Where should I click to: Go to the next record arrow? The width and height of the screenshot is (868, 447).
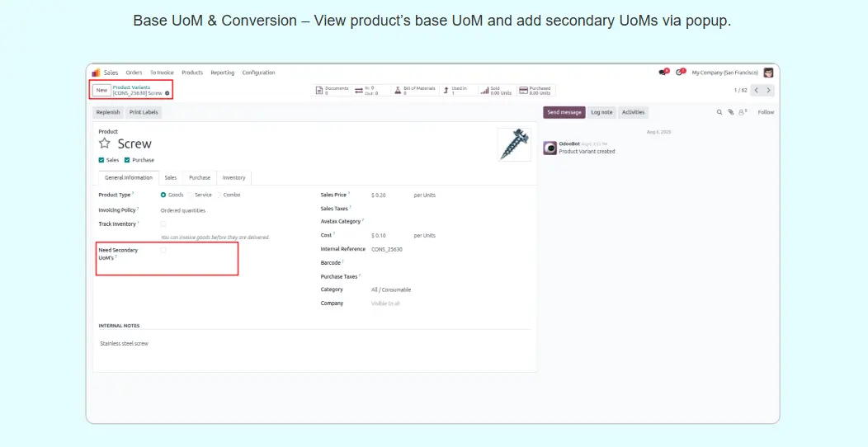[769, 90]
